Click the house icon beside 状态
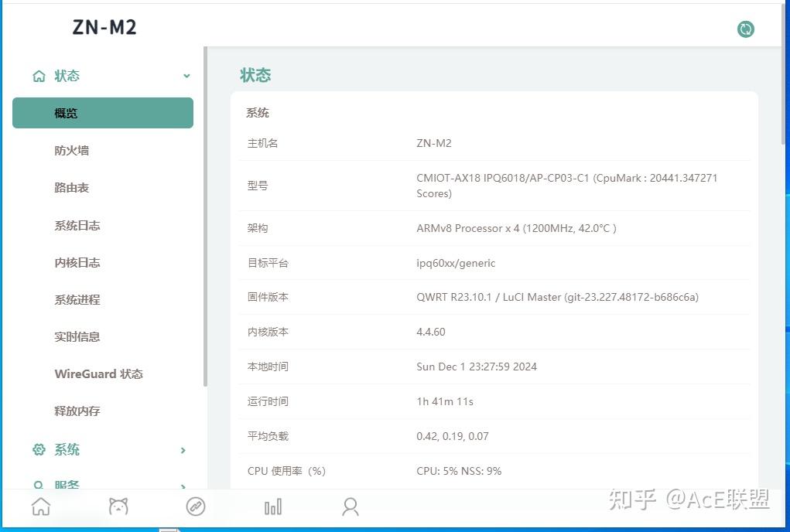The width and height of the screenshot is (790, 532). [39, 76]
